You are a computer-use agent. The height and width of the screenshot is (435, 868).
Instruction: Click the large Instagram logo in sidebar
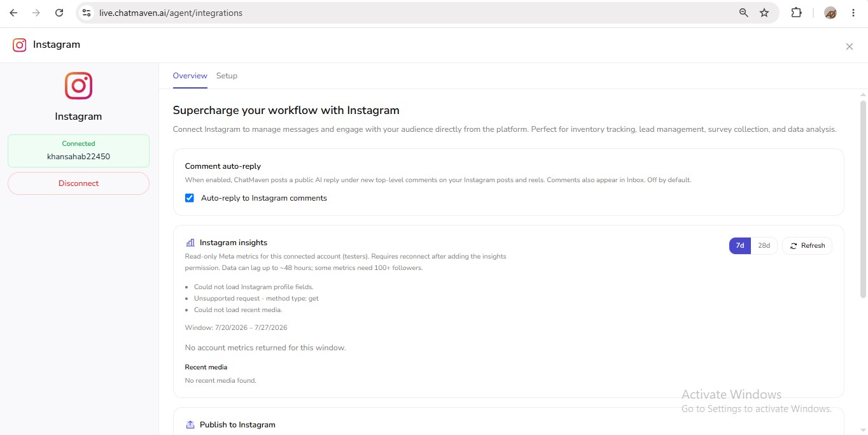79,85
